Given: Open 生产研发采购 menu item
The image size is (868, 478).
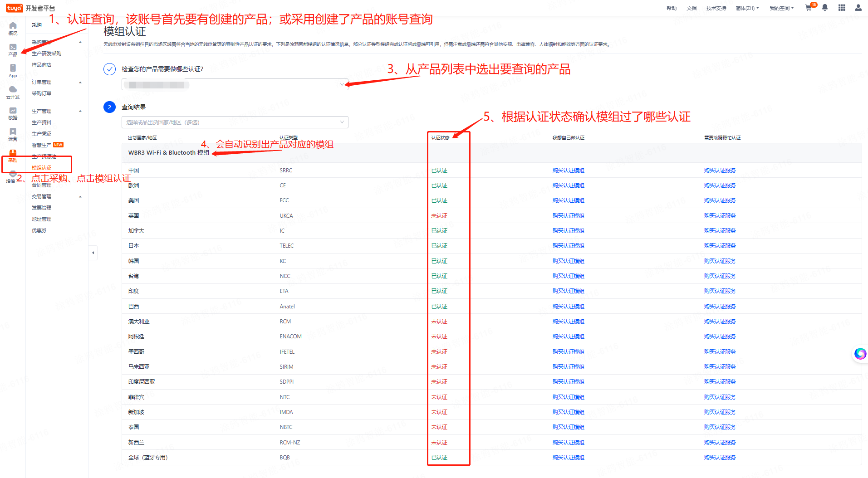Looking at the screenshot, I should click(46, 54).
